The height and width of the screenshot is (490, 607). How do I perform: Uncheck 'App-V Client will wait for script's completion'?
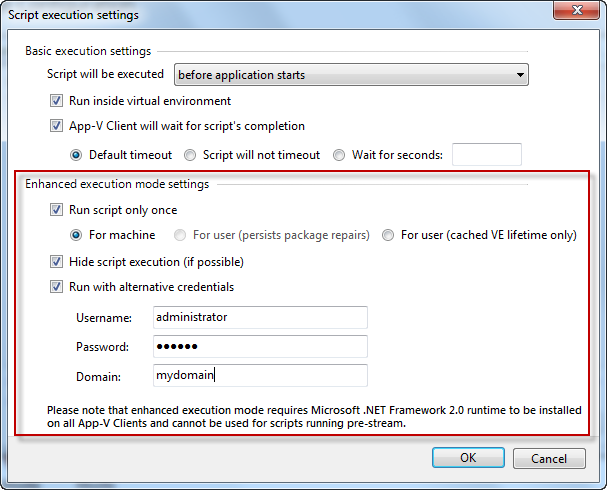56,127
